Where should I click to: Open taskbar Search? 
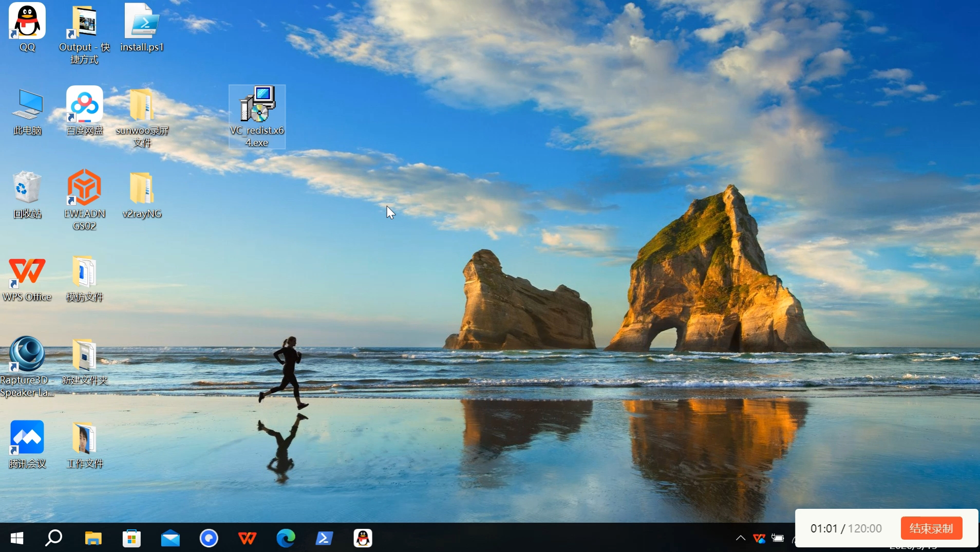coord(54,538)
